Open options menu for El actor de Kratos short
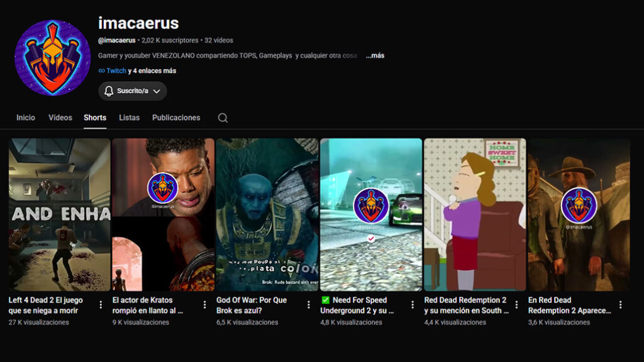 coord(204,305)
